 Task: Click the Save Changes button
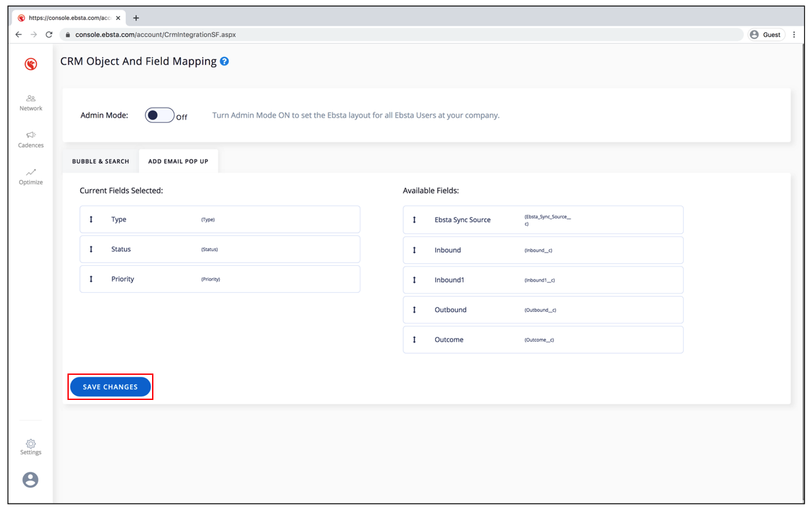pos(110,387)
